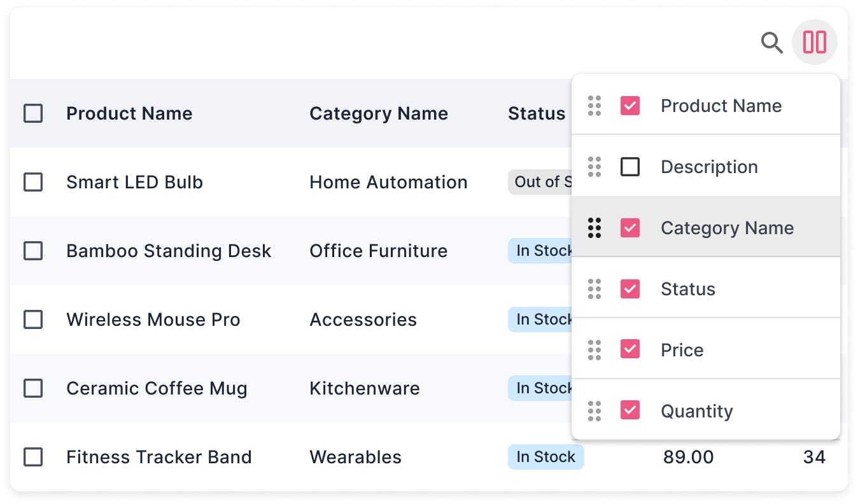
Task: Select the Bamboo Standing Desk row checkbox
Action: point(33,251)
